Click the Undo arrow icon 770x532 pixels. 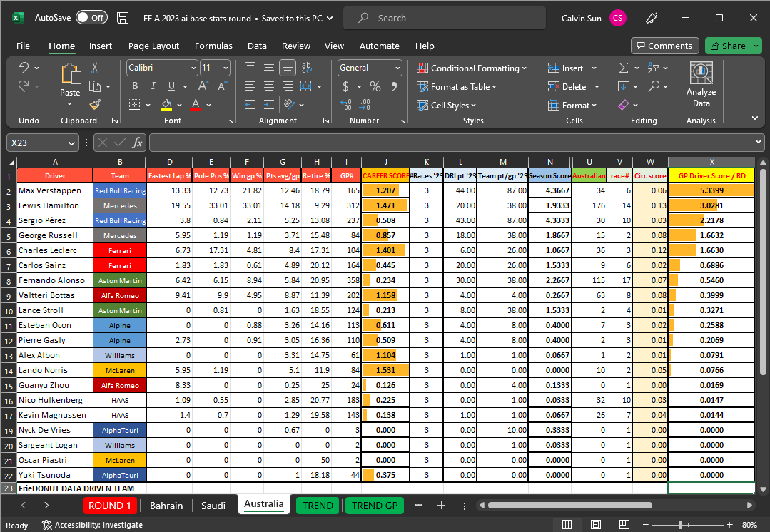point(23,68)
